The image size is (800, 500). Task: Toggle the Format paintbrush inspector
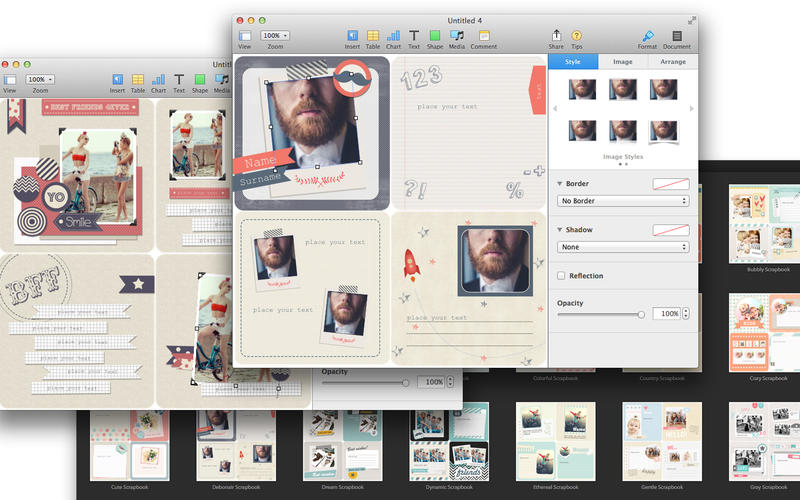point(647,35)
